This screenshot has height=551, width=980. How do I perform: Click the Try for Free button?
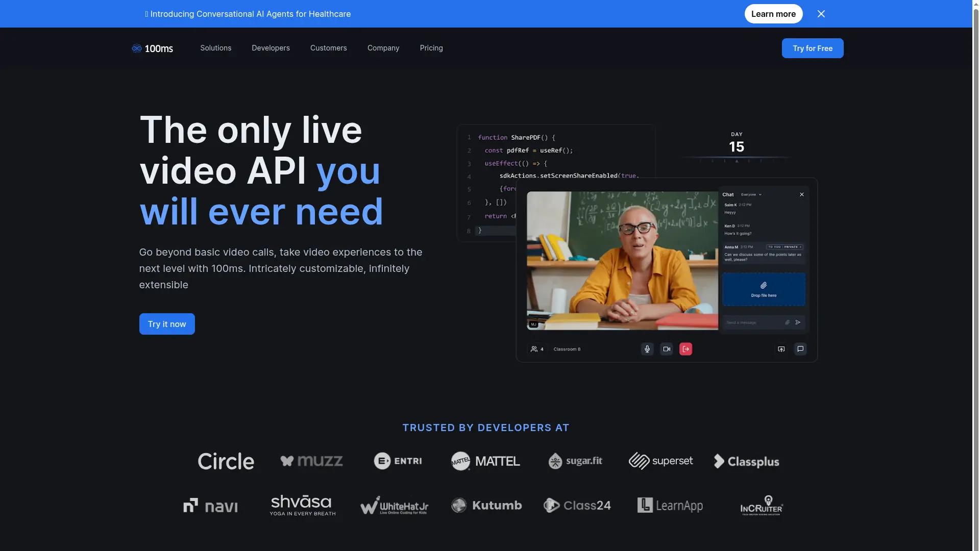[x=812, y=48]
